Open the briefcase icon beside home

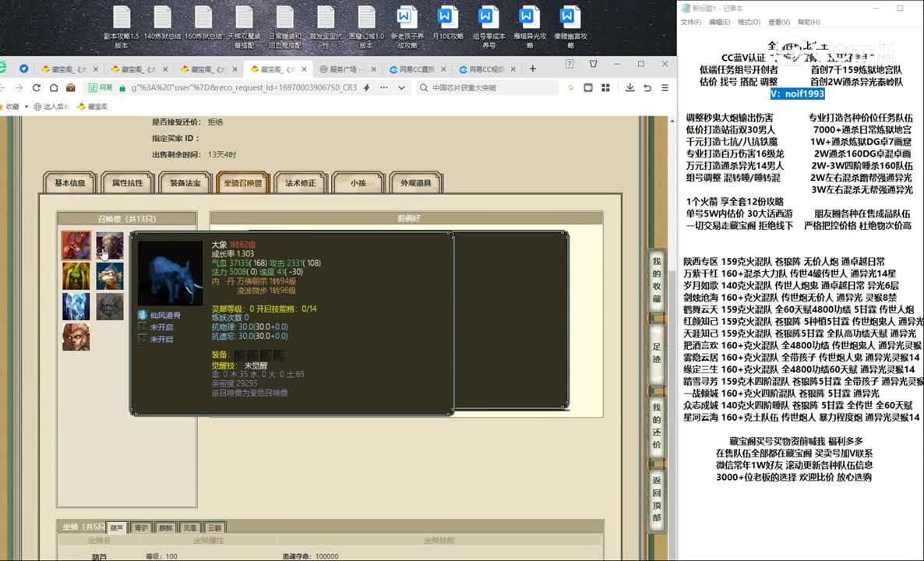(71, 87)
